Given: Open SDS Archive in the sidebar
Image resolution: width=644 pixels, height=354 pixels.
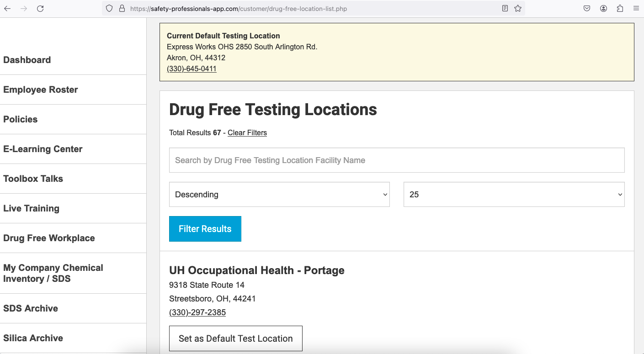Looking at the screenshot, I should click(x=31, y=308).
